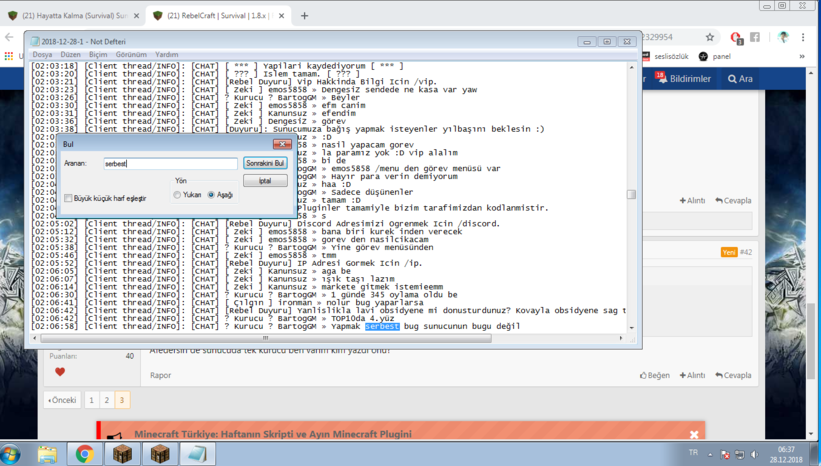Dismiss the Minecraft Türkiye banner with X
The image size is (821, 466).
click(694, 435)
